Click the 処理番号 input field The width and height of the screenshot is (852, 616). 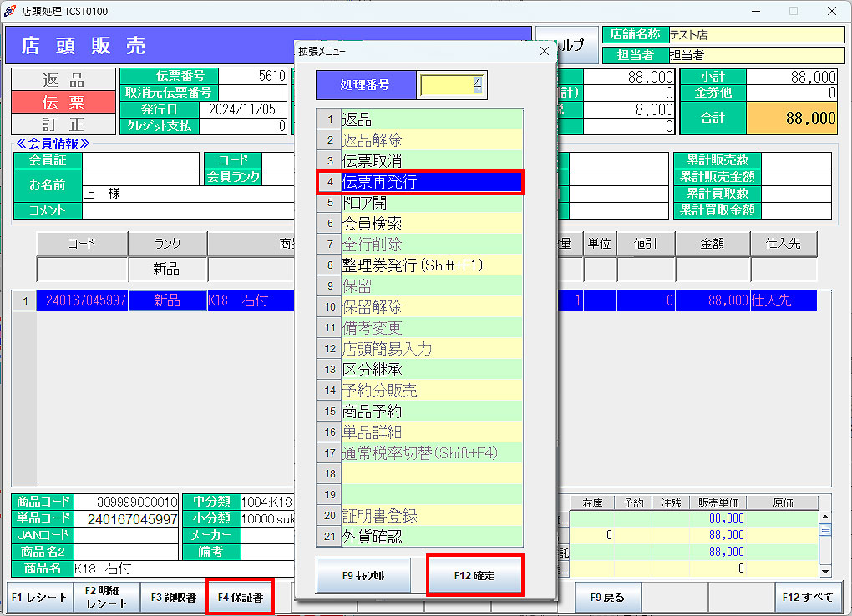click(452, 84)
